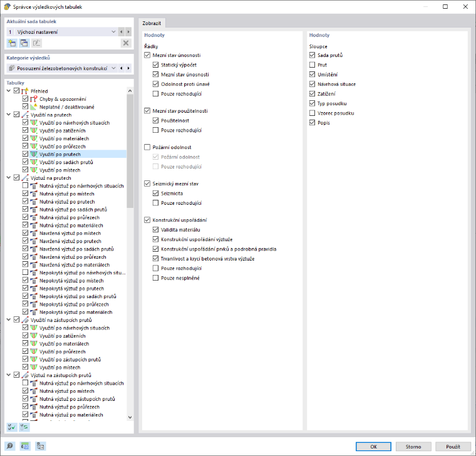Collapse the Výztuž na prutech node
Viewport: 476px width, 456px height.
(x=9, y=178)
